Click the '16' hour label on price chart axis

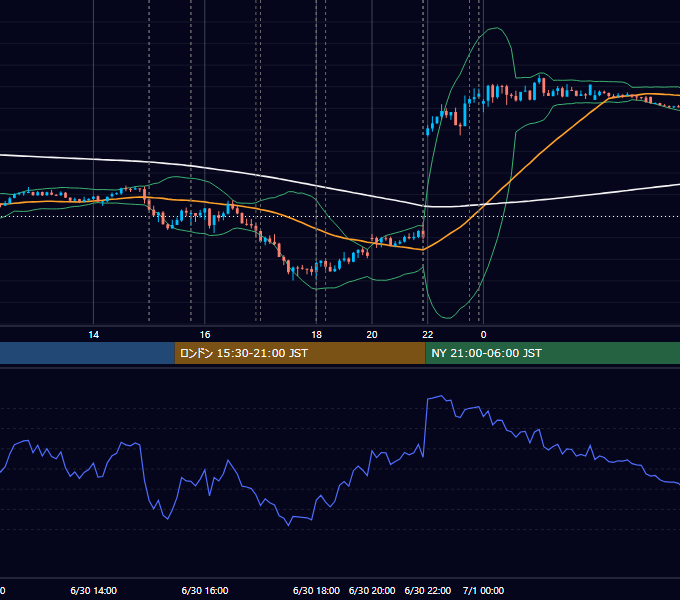205,335
